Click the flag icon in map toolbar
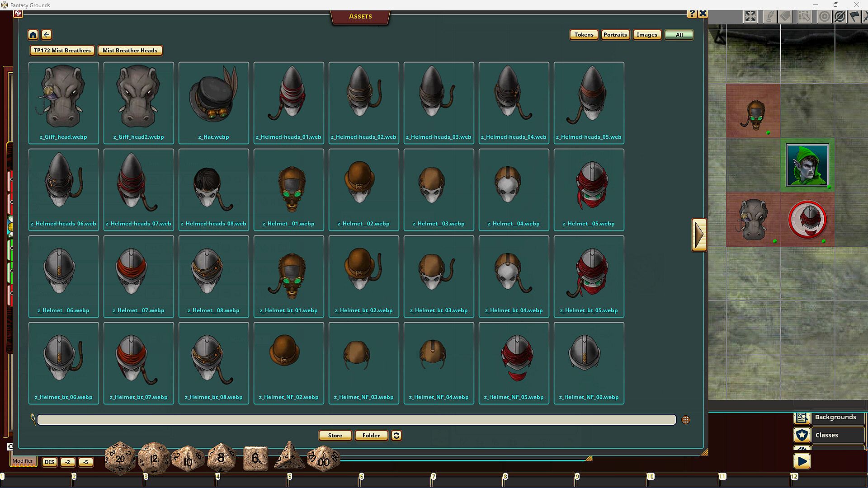 (x=854, y=17)
